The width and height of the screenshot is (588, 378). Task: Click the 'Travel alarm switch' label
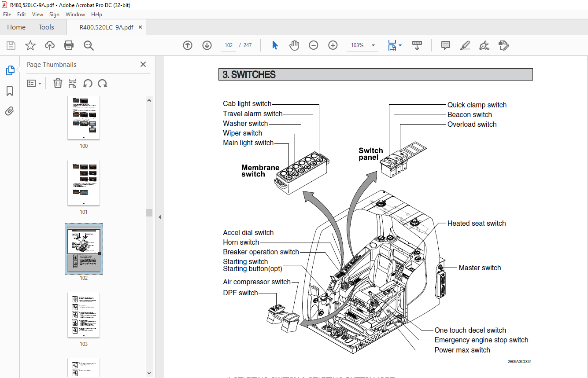[x=253, y=114]
